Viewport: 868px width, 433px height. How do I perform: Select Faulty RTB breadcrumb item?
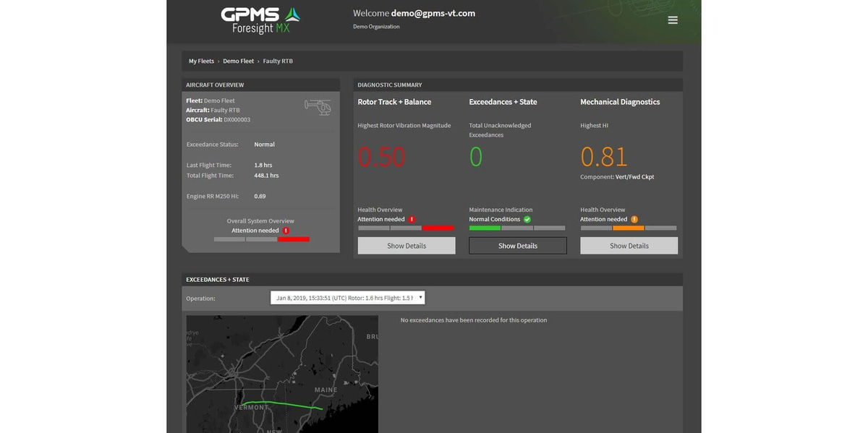point(278,61)
